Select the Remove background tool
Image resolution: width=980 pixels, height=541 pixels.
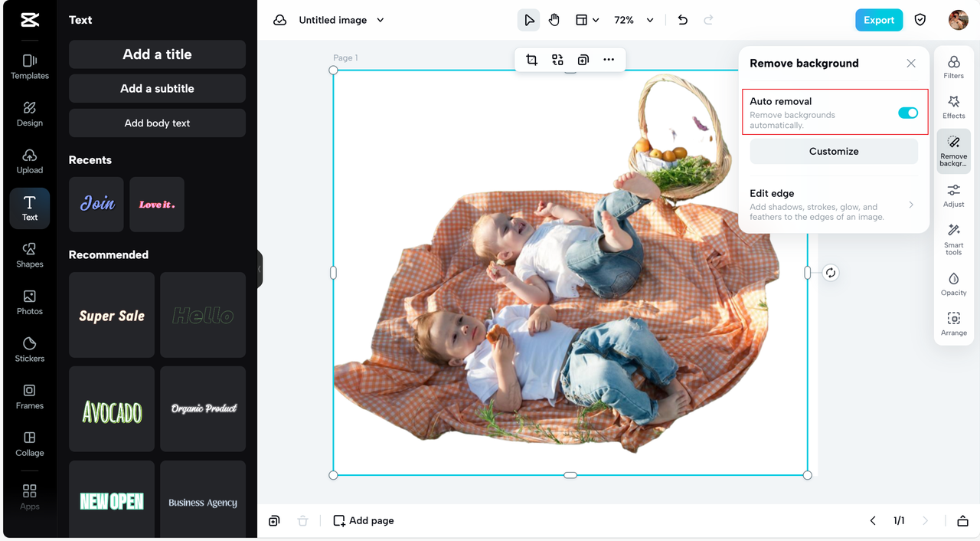[x=954, y=151]
